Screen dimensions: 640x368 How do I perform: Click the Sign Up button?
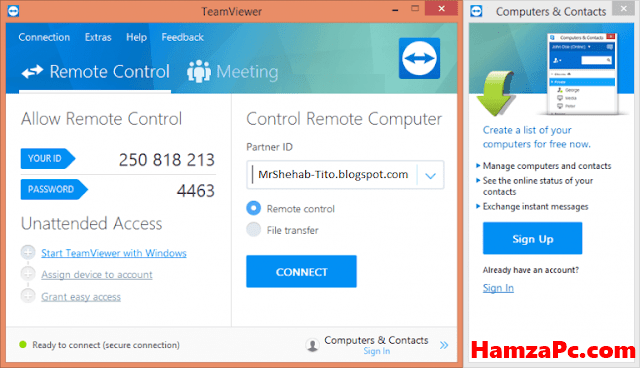(x=532, y=238)
